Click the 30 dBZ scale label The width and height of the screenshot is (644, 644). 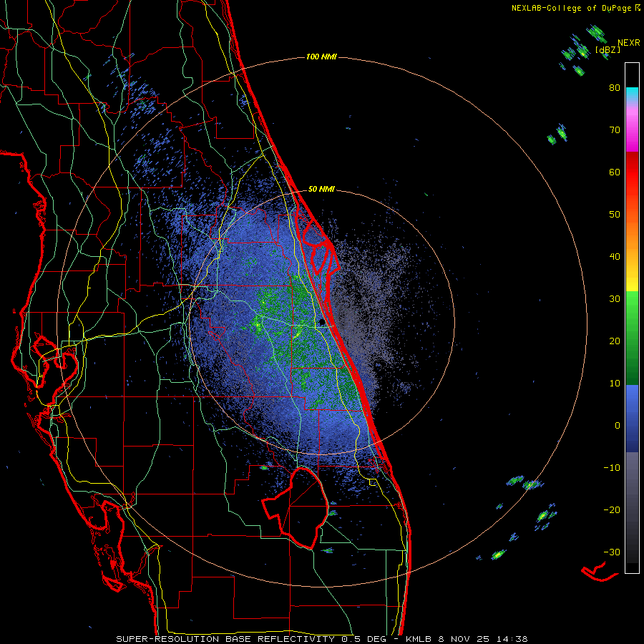point(615,299)
